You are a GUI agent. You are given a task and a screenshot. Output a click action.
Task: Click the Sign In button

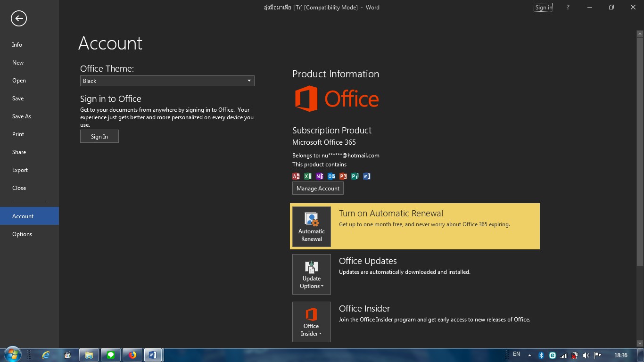click(99, 137)
